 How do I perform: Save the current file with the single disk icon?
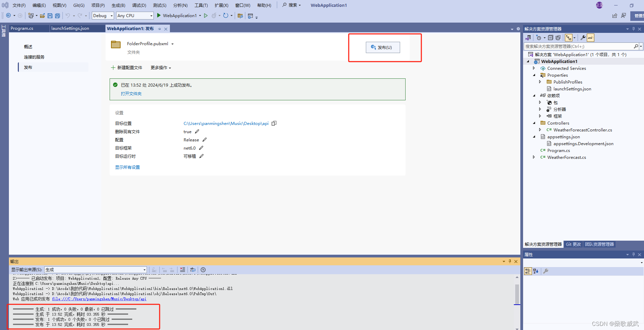[50, 15]
